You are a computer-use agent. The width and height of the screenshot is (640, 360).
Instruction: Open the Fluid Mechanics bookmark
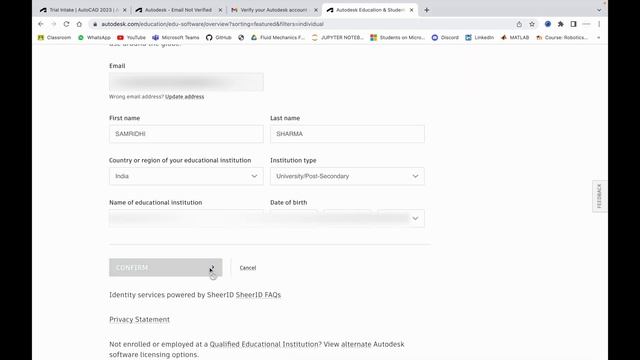click(278, 38)
